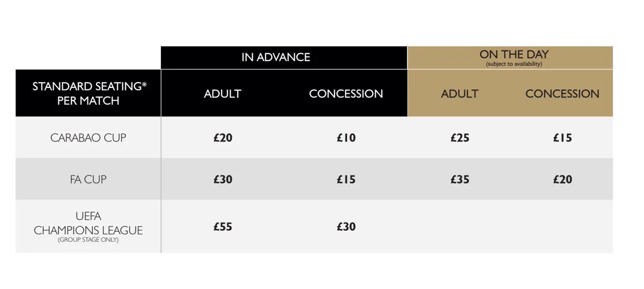Click the ADULT column under IN ADVANCE
Screen dimensions: 644x289
tap(223, 94)
